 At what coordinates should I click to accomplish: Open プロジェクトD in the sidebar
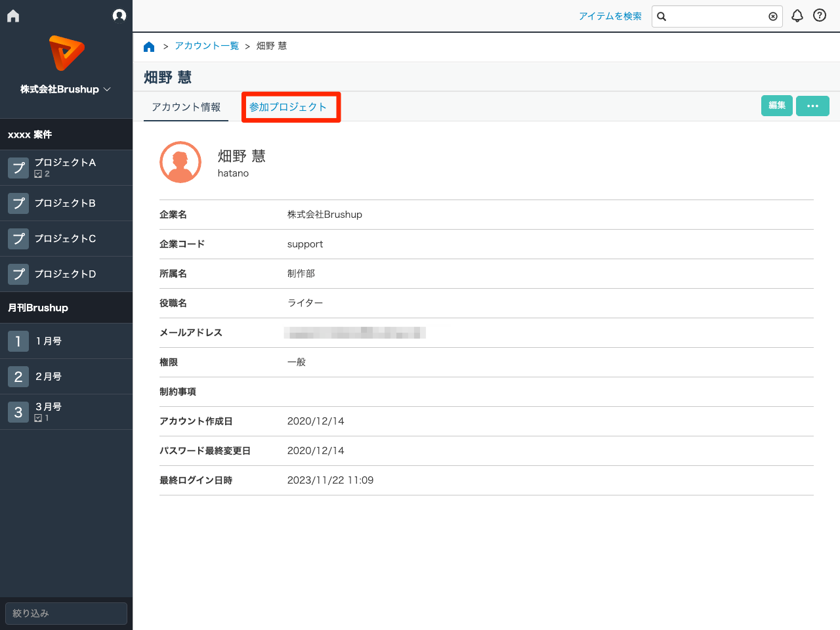click(x=66, y=274)
